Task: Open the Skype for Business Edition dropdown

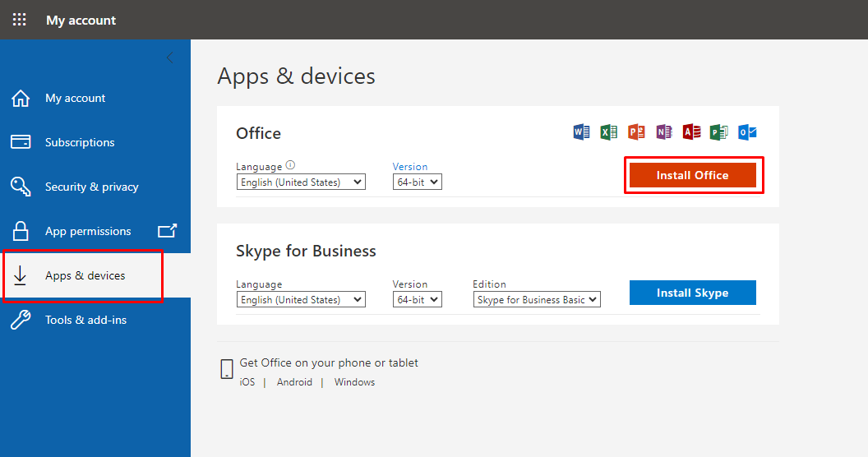Action: coord(537,300)
